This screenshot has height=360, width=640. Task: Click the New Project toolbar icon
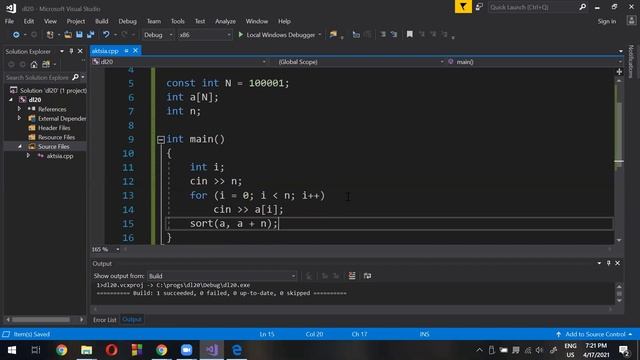(50, 35)
